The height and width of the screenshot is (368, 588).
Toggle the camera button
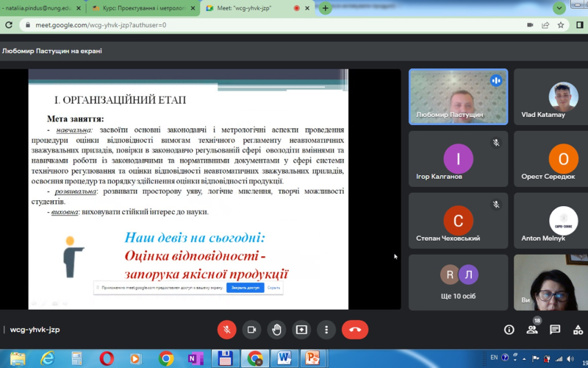tap(251, 330)
